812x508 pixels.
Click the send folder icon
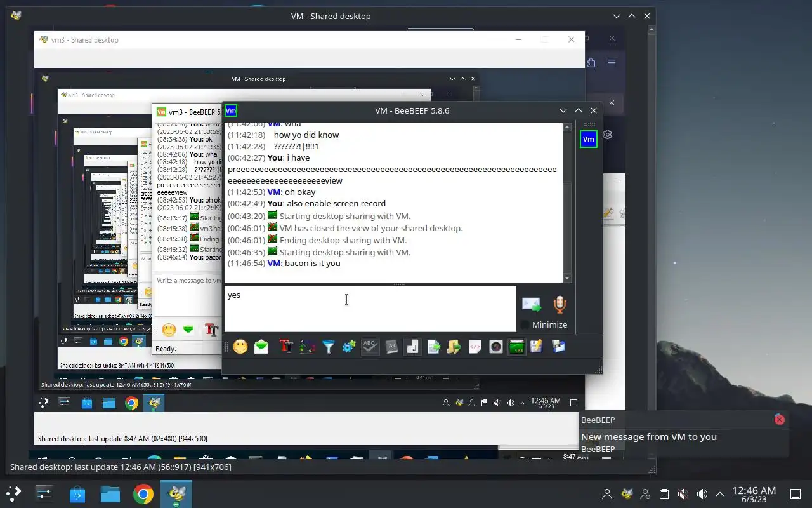pos(454,347)
